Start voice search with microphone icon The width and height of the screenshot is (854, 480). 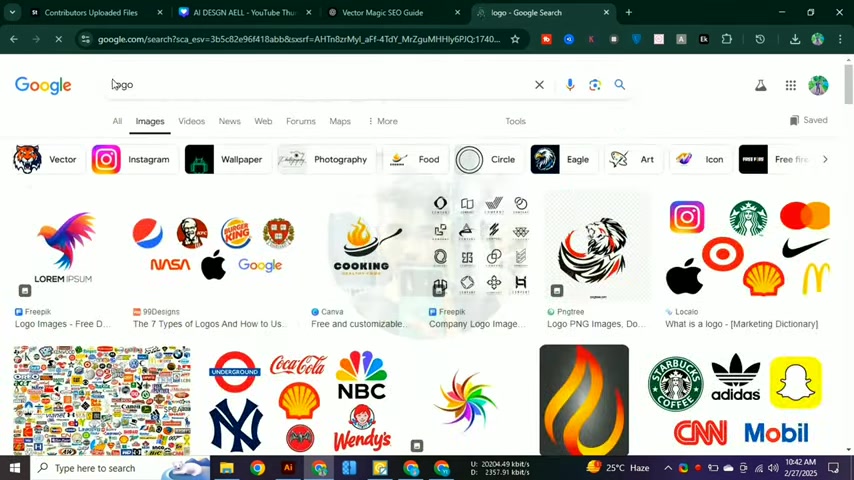click(x=570, y=85)
